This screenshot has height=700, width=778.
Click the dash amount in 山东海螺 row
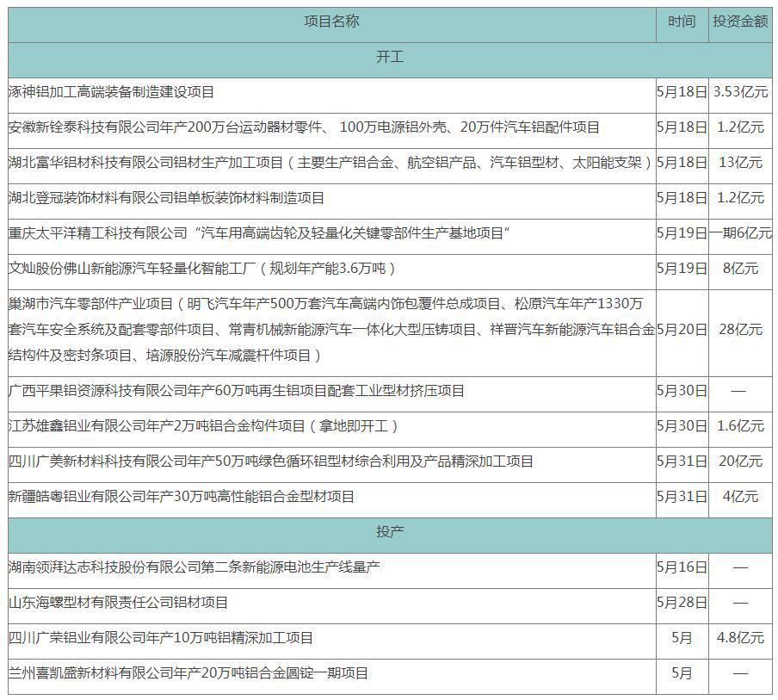tap(740, 604)
